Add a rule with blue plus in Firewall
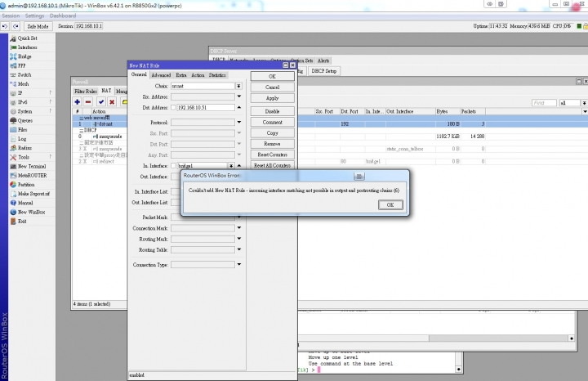The height and width of the screenshot is (381, 588). (x=78, y=101)
